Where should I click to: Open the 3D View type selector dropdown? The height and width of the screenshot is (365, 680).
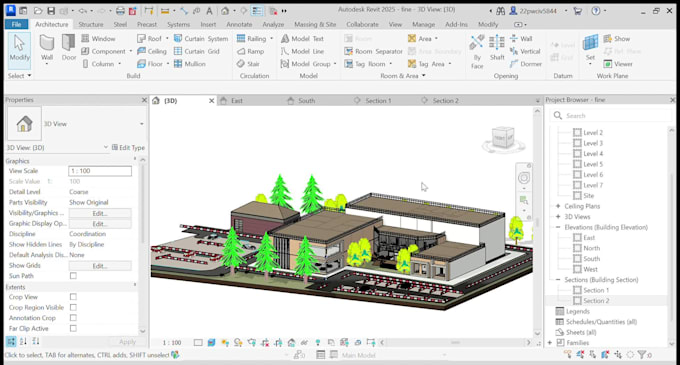click(x=141, y=124)
